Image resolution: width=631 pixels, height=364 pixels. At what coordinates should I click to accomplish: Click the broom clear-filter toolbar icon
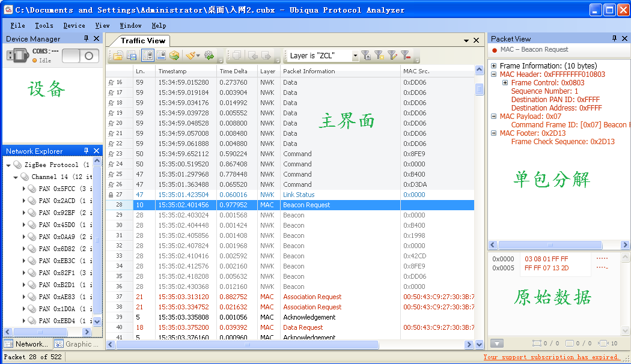191,55
